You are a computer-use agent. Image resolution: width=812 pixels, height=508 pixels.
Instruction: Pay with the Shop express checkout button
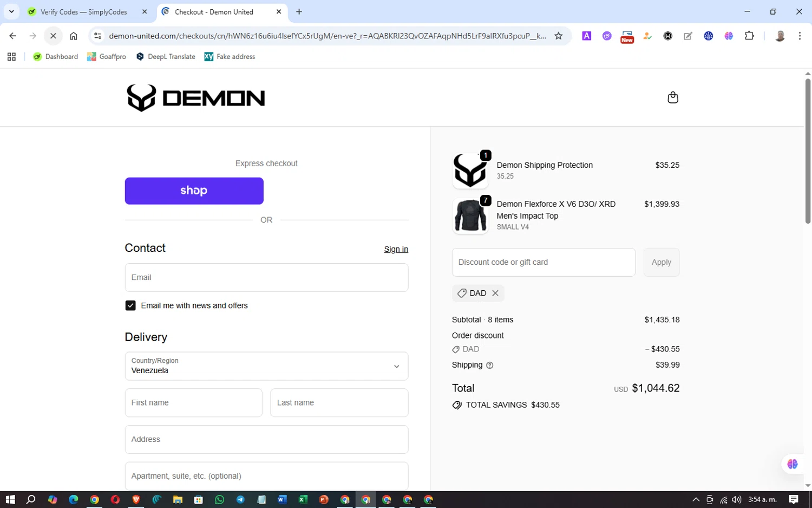click(194, 191)
